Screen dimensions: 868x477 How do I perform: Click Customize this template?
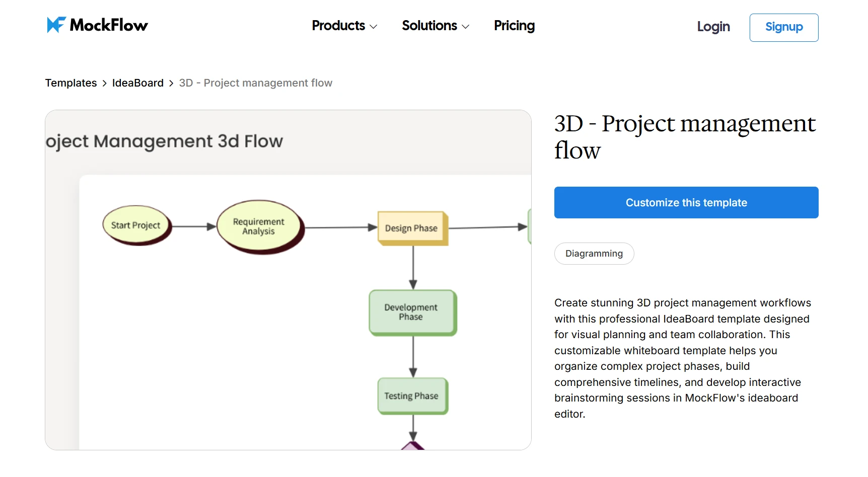[x=686, y=202]
